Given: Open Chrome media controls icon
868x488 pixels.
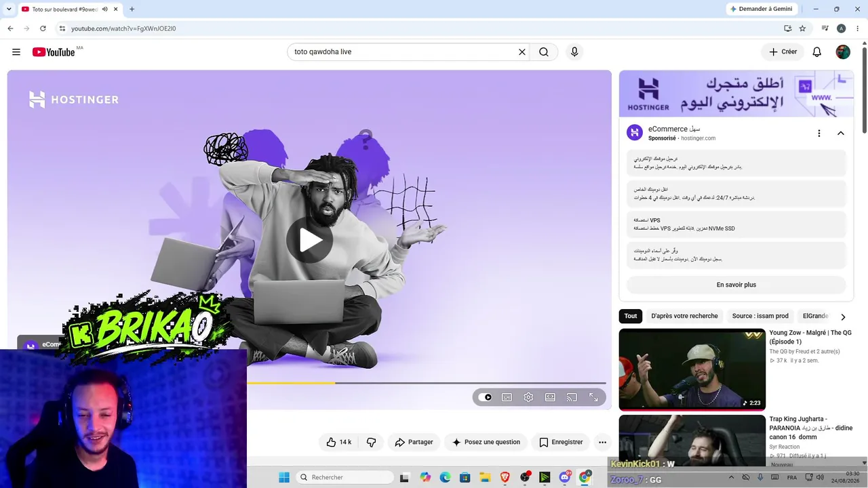Looking at the screenshot, I should point(825,28).
